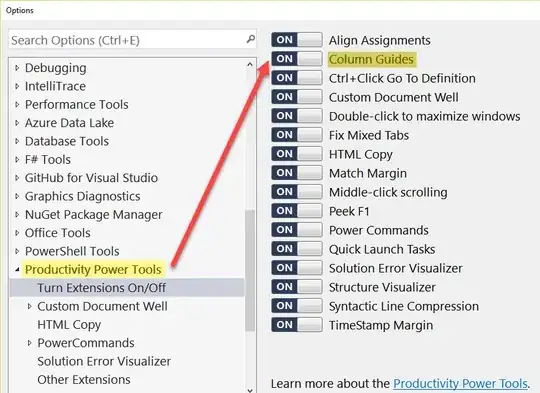Viewport: 540px width, 393px height.
Task: Click the search magnifier icon
Action: click(251, 39)
